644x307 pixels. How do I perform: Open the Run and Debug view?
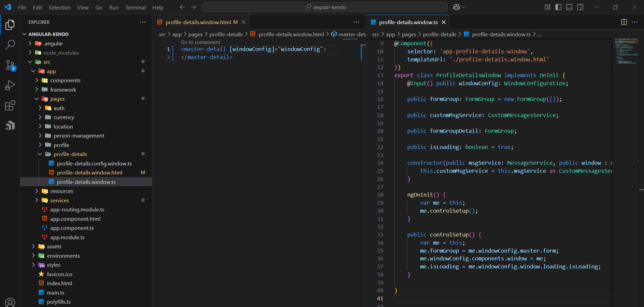click(10, 85)
